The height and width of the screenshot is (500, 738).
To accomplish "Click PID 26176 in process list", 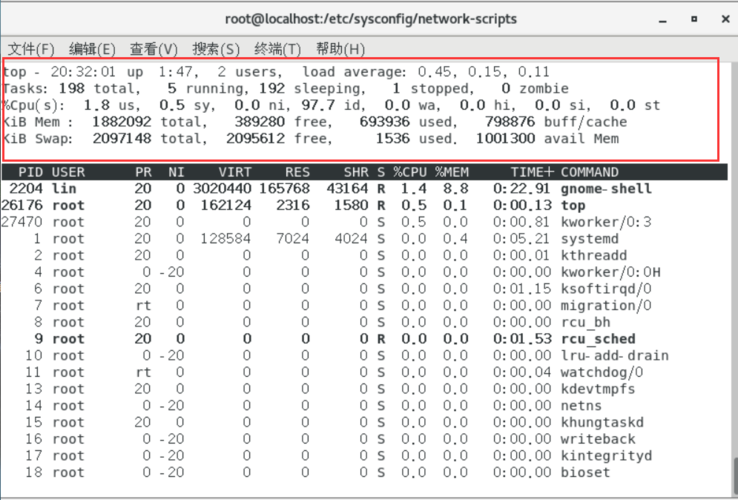I will tap(22, 205).
